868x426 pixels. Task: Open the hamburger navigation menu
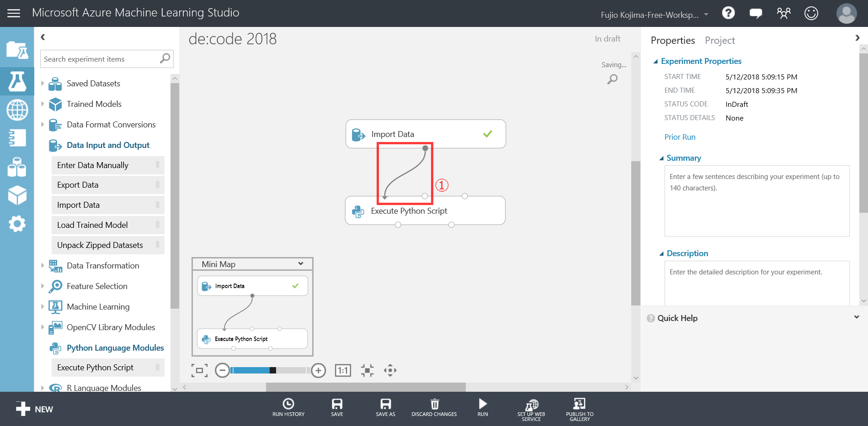14,13
